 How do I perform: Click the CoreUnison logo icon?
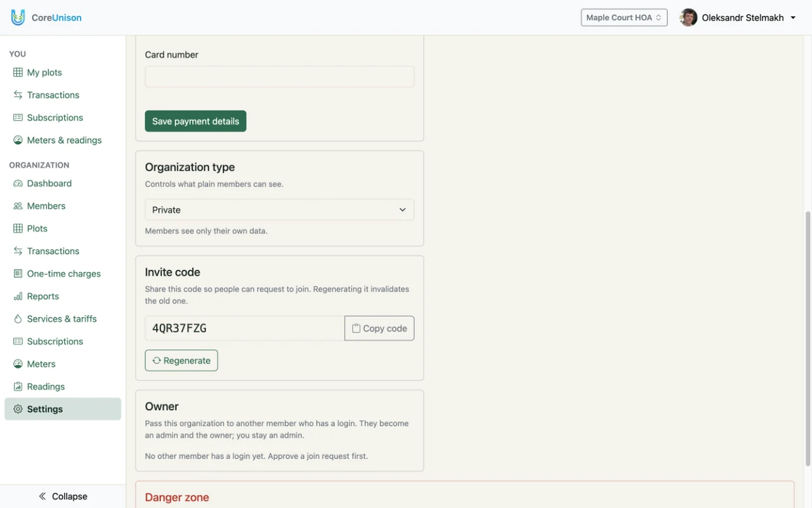coord(18,17)
